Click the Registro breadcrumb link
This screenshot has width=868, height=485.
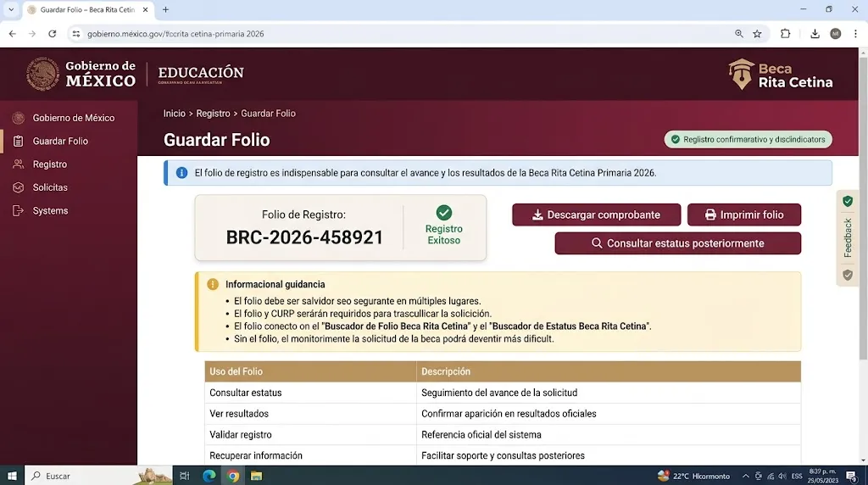[213, 114]
